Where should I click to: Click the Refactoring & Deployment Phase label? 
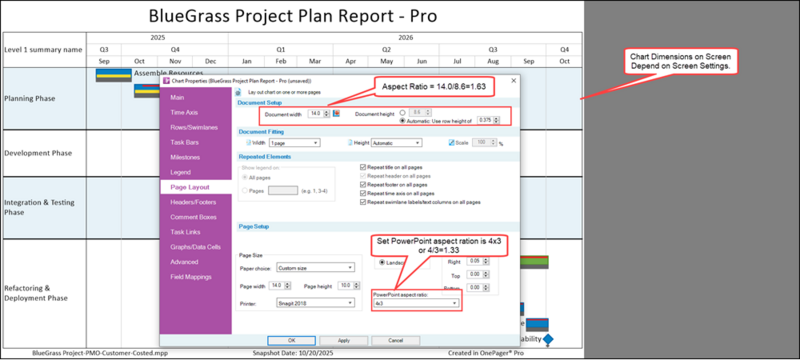pos(35,293)
